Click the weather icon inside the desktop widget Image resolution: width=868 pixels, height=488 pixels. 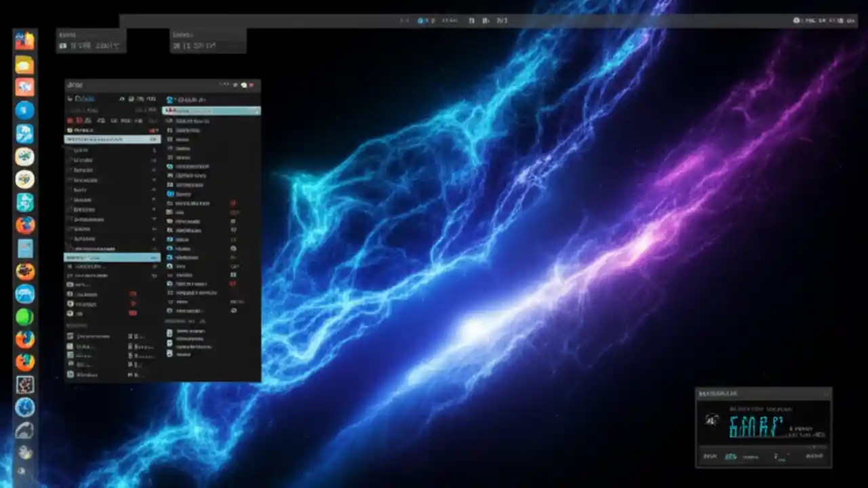coord(712,420)
